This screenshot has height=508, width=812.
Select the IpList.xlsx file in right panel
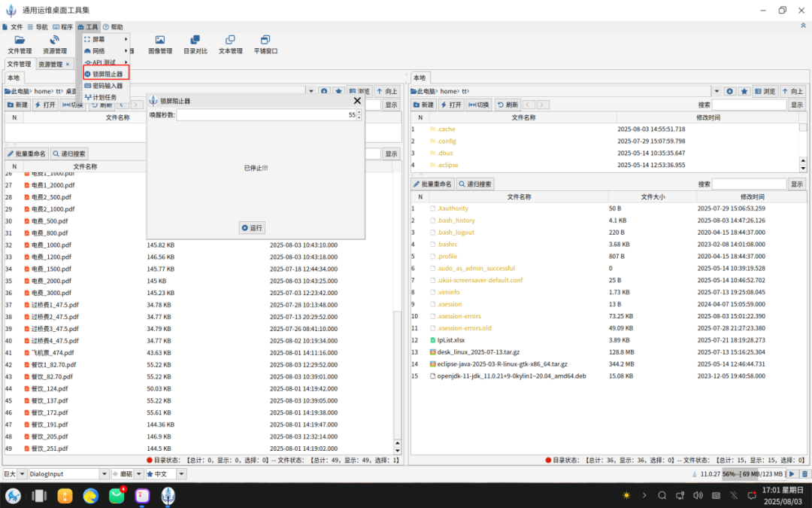(451, 340)
